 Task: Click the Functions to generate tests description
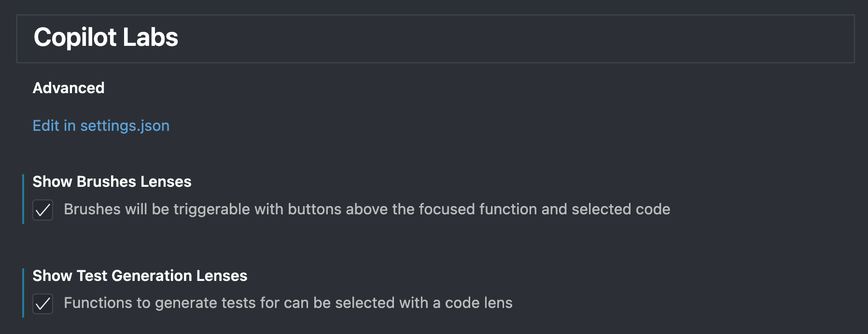288,303
